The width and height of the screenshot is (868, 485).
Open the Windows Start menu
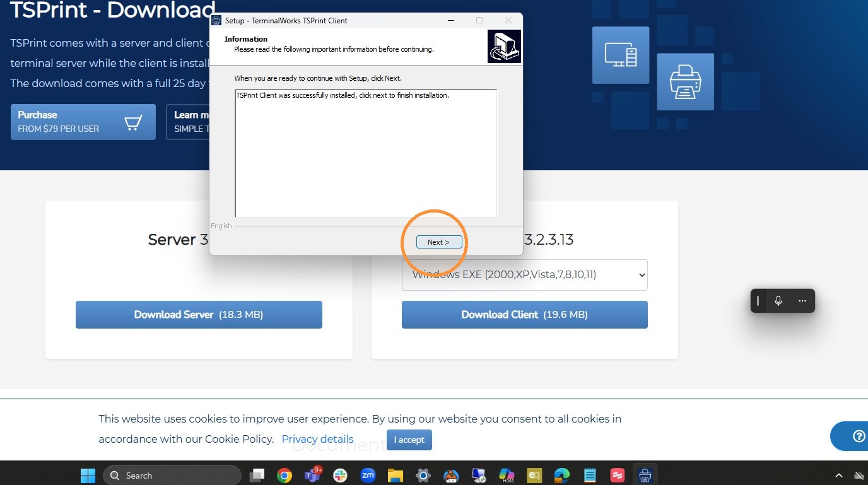tap(88, 476)
